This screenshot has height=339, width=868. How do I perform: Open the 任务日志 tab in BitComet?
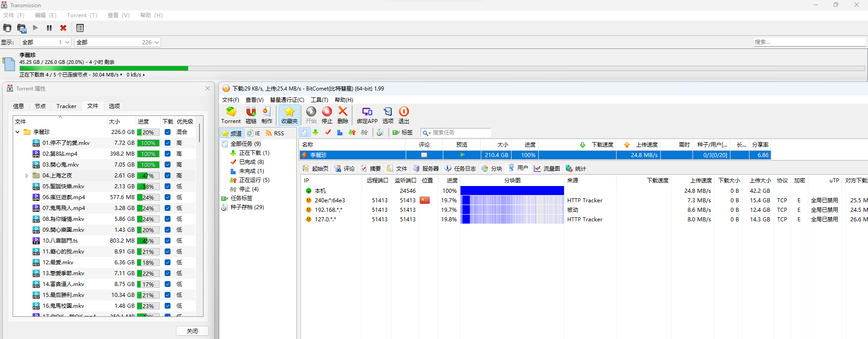[460, 168]
